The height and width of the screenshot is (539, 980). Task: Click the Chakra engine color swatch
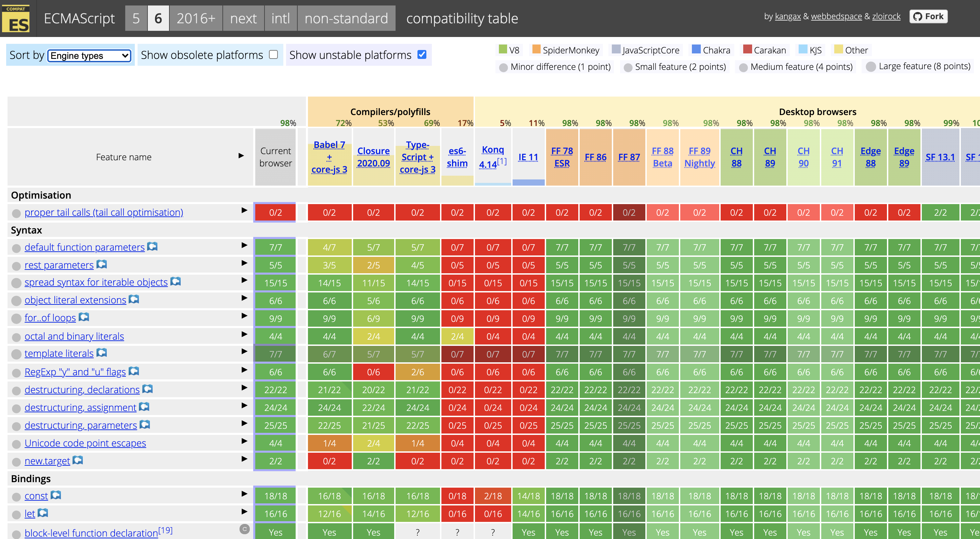(696, 49)
